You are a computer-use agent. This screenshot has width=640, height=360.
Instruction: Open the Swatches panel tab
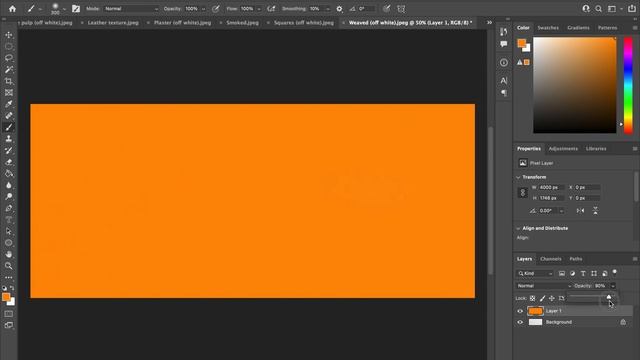point(548,28)
